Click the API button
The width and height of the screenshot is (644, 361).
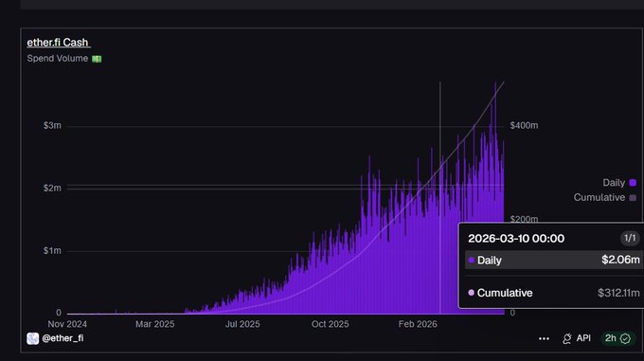pos(577,338)
